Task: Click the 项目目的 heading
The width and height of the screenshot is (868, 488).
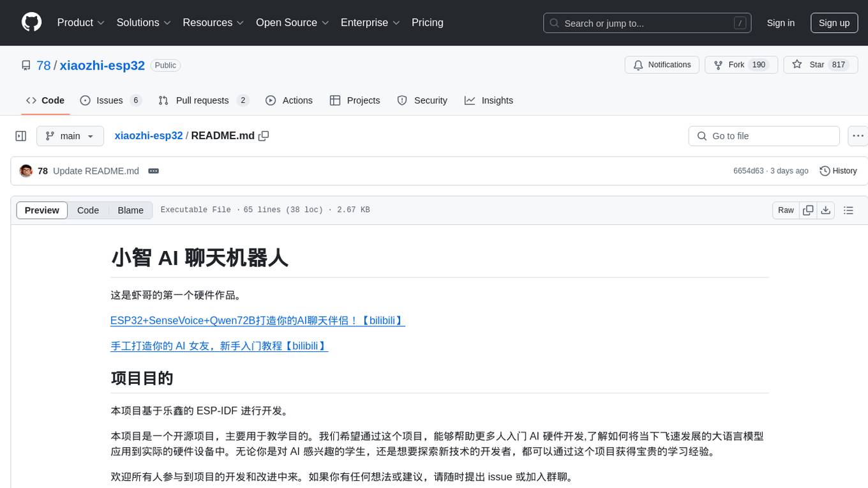Action: 142,378
